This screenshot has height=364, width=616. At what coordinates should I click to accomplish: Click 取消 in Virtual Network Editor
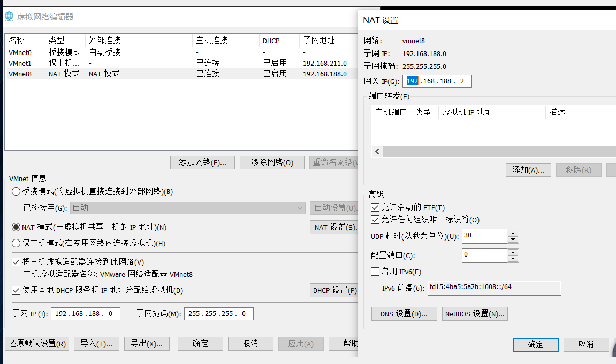(x=250, y=344)
